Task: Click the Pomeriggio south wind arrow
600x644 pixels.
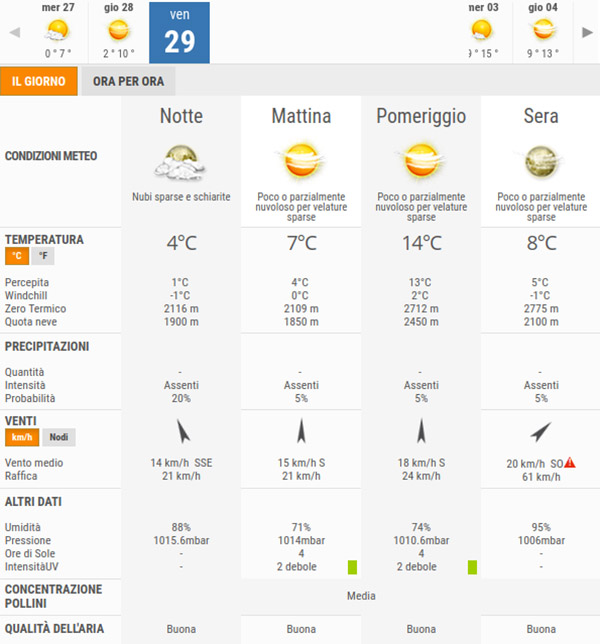Action: pos(421,431)
